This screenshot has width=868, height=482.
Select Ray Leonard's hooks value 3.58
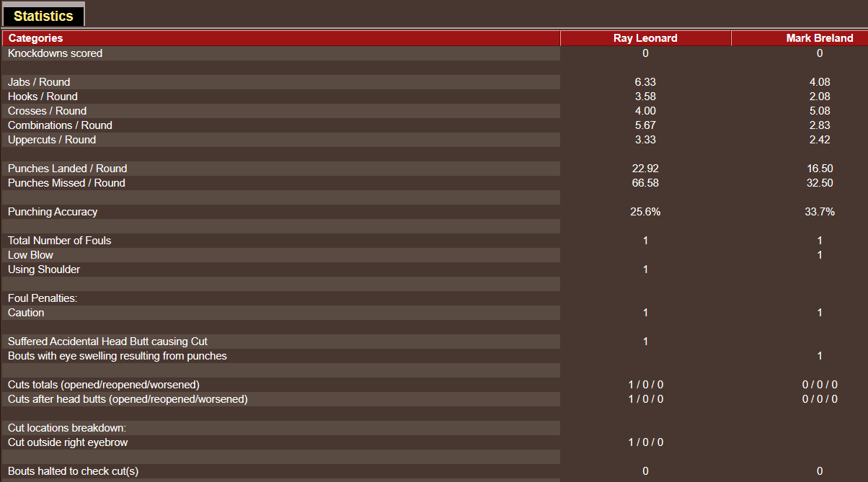pyautogui.click(x=645, y=97)
